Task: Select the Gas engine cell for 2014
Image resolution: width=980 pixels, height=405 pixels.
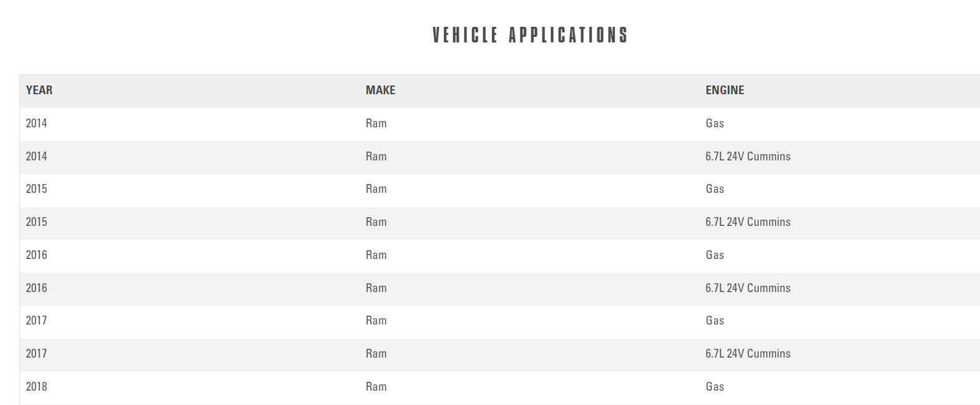Action: (715, 124)
